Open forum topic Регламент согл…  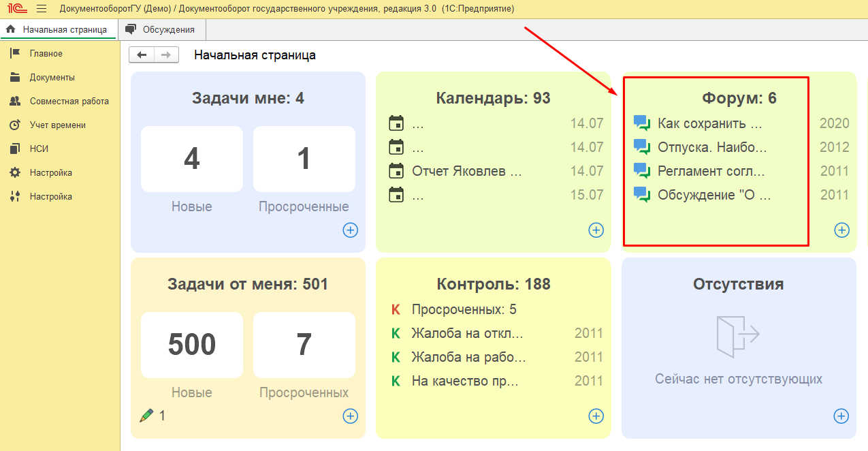point(711,171)
